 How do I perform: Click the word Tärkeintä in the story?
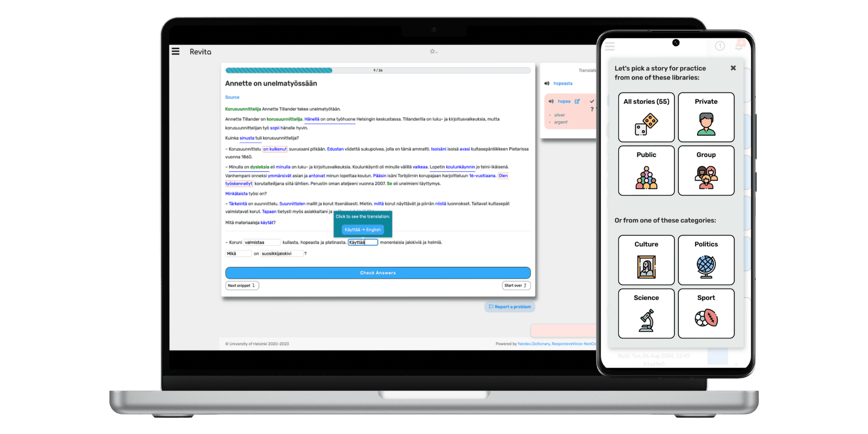tap(238, 204)
